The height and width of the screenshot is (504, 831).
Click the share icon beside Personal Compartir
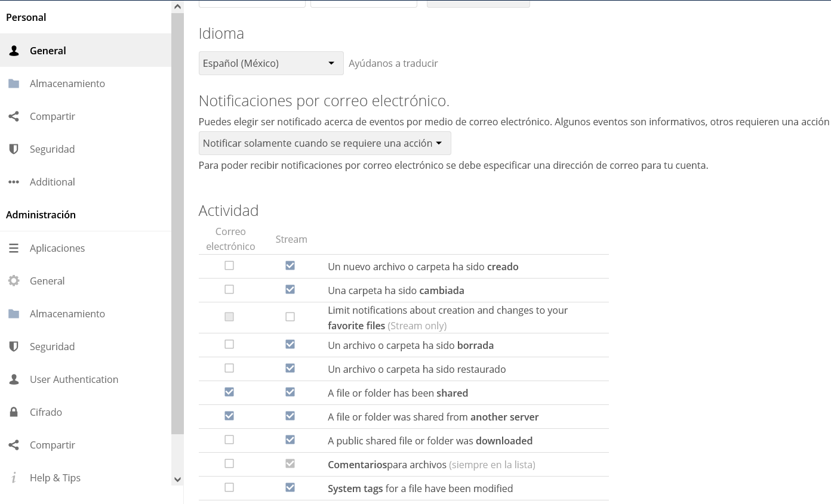14,116
